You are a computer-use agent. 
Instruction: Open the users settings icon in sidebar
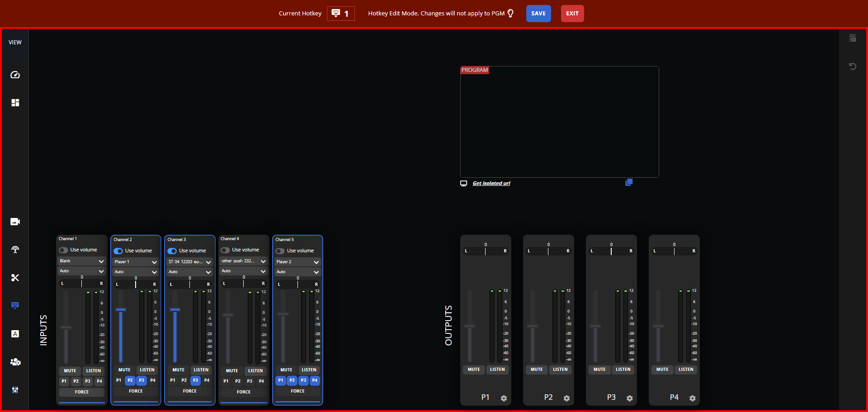(x=15, y=362)
